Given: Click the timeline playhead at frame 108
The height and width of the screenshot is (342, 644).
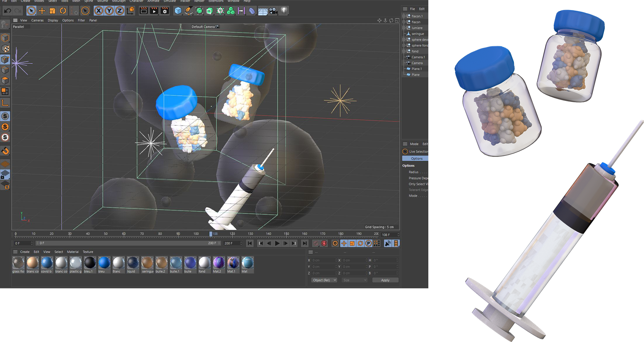Looking at the screenshot, I should click(x=211, y=234).
